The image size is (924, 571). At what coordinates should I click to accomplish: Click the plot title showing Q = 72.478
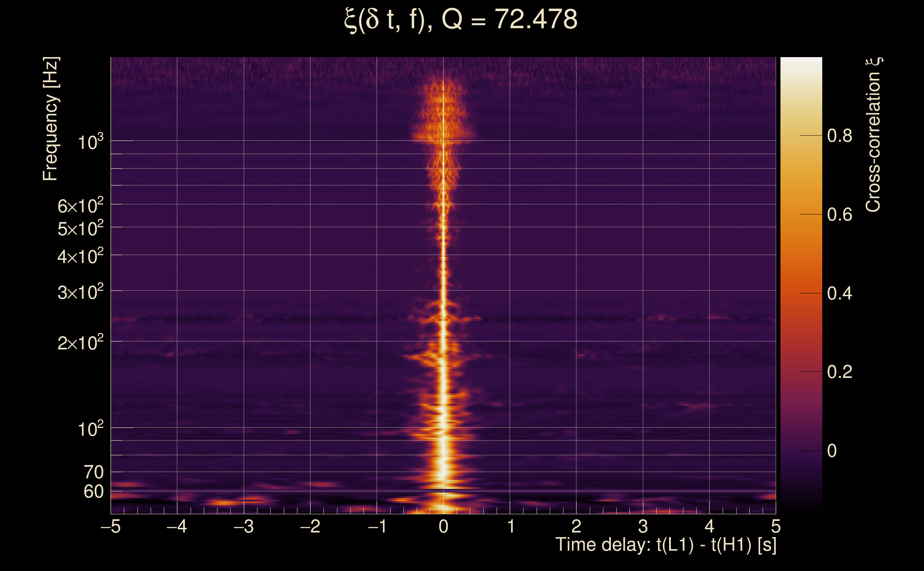tap(461, 20)
